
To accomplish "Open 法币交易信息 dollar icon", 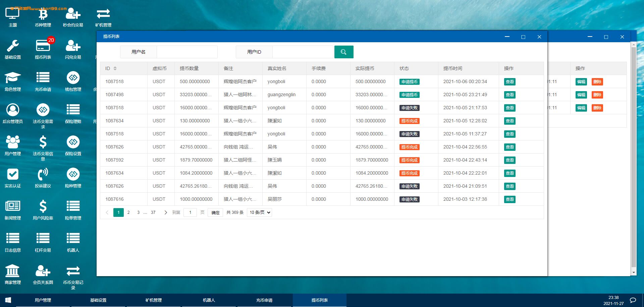I will [x=43, y=148].
